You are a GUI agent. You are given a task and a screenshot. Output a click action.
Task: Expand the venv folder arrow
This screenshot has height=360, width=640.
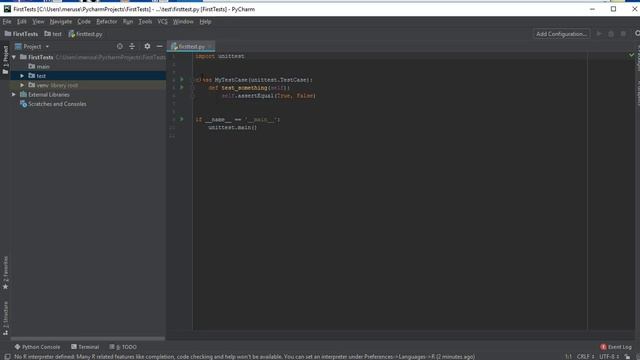click(x=22, y=85)
